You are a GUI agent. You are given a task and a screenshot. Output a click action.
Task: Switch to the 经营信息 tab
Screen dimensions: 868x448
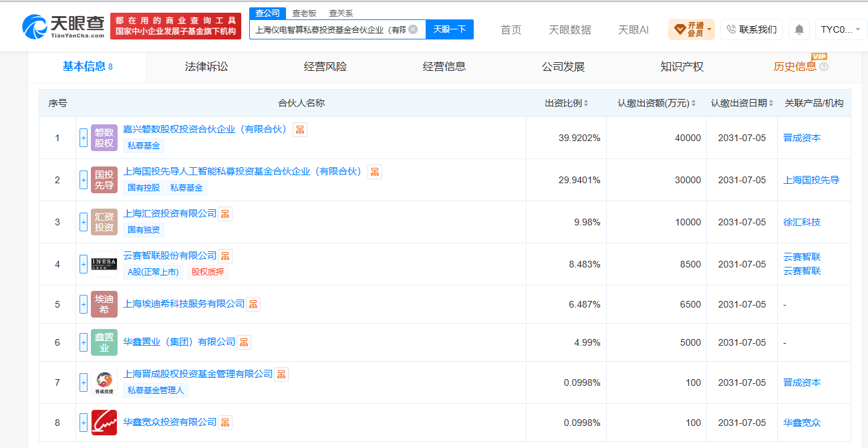[444, 67]
